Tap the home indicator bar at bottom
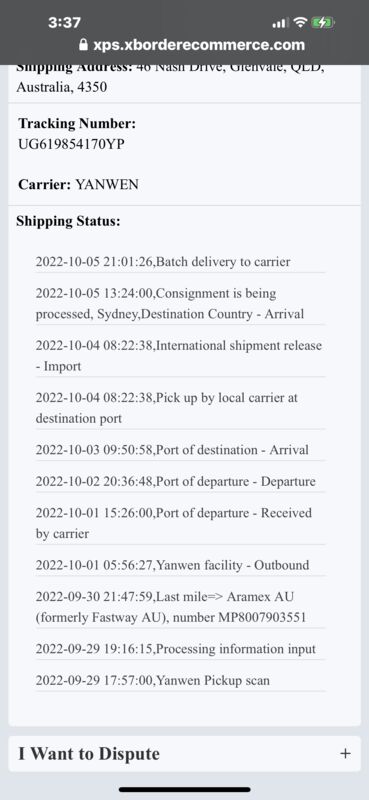 point(185,789)
